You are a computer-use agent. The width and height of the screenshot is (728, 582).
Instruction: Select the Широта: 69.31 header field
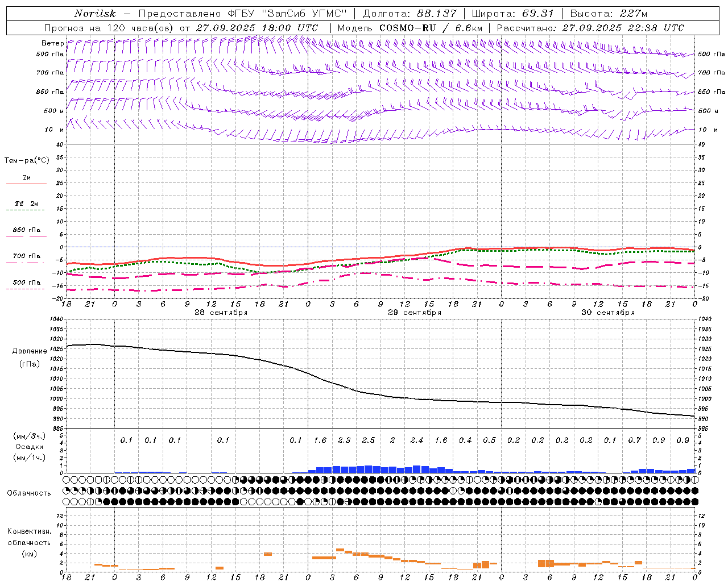(512, 14)
